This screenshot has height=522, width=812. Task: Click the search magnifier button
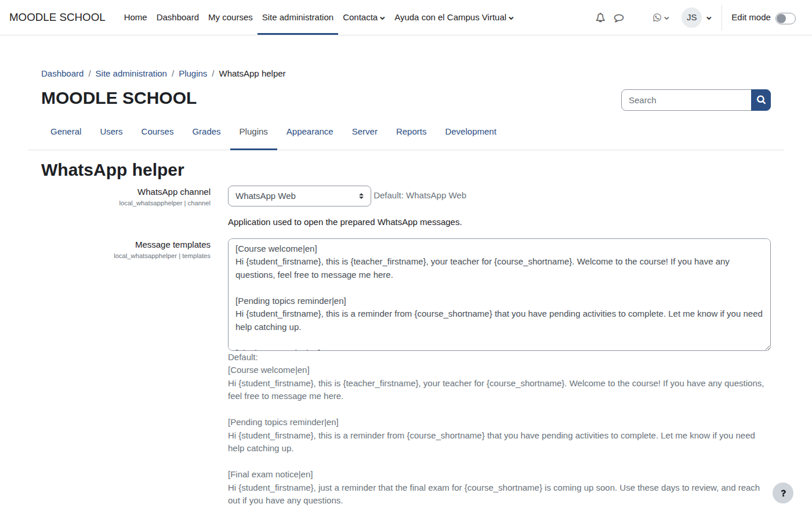pyautogui.click(x=761, y=100)
